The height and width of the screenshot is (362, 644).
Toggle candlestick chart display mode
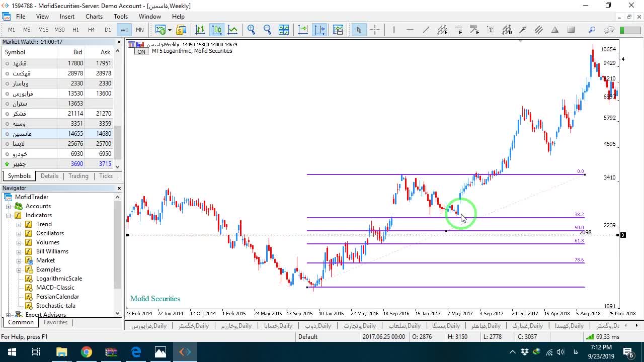[217, 30]
